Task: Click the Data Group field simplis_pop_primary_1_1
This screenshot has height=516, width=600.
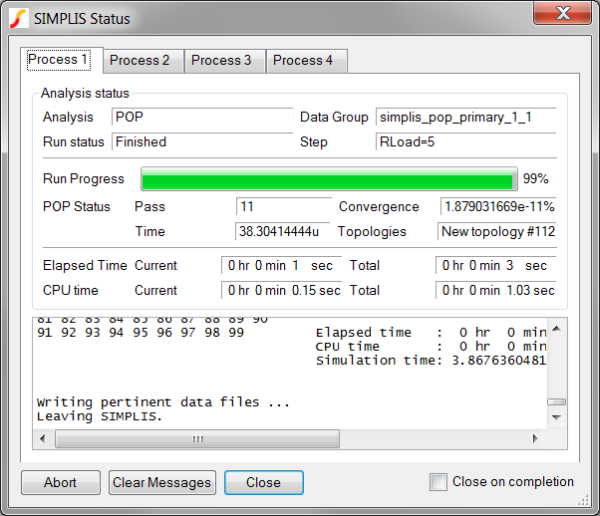Action: [x=466, y=117]
